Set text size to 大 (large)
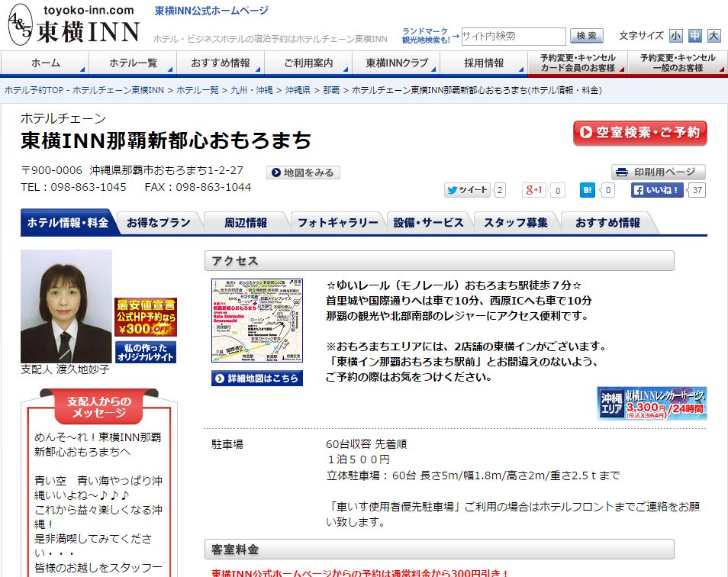 pos(714,36)
